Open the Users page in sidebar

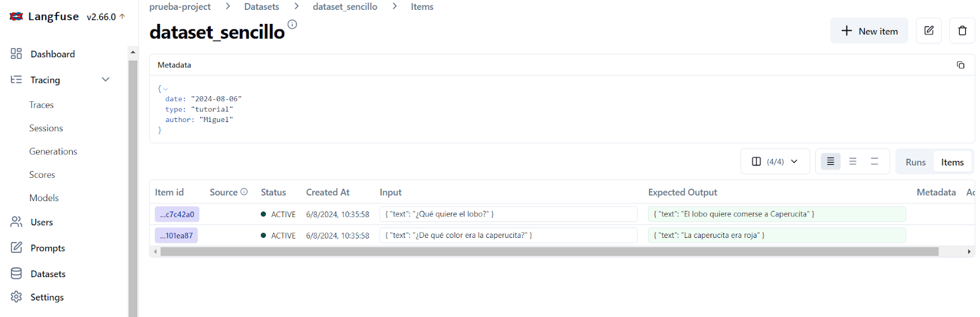click(x=42, y=222)
